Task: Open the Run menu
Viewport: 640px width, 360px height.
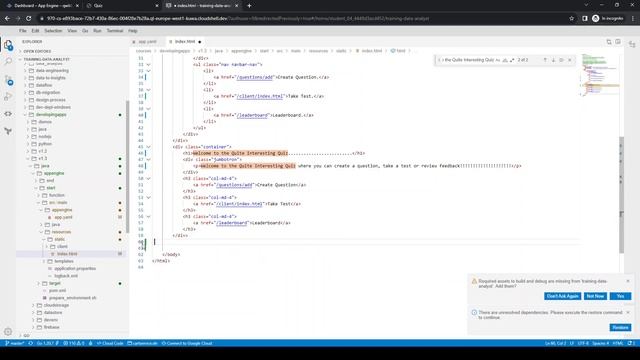Action: 97,31
